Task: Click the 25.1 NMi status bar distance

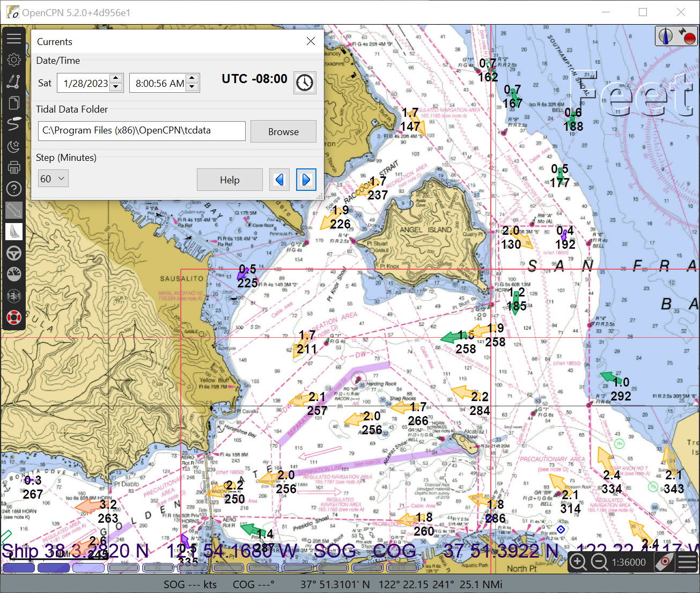Action: click(481, 584)
